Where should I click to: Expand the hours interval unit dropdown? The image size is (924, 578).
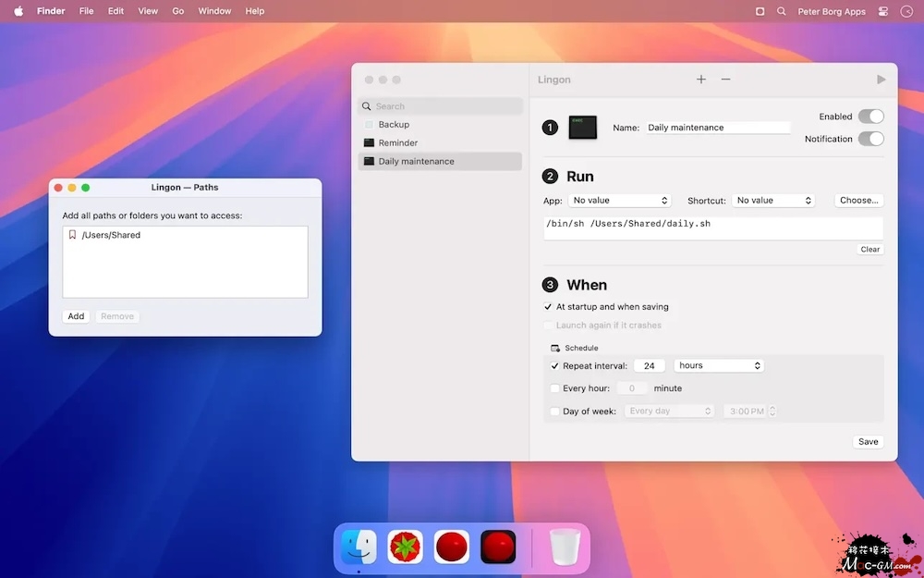(x=719, y=366)
